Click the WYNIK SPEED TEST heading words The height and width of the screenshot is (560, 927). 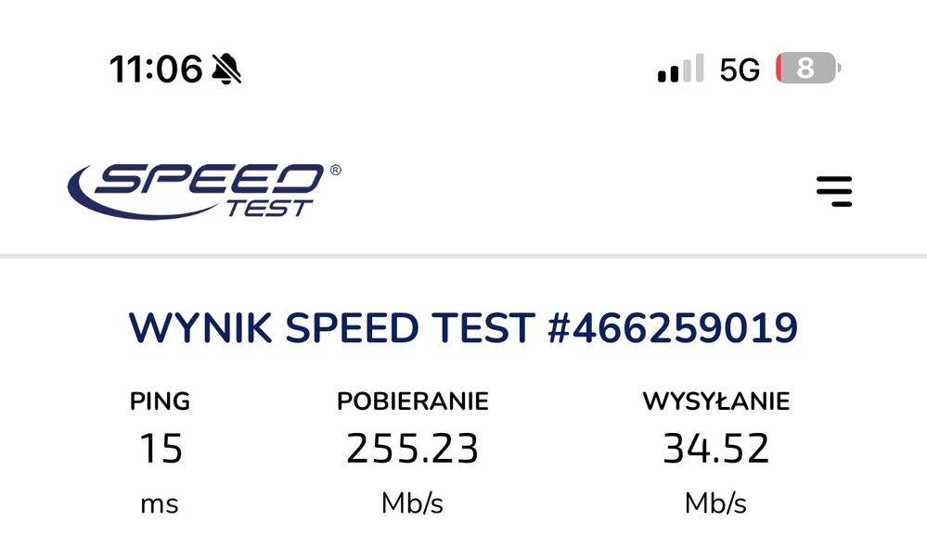[331, 328]
